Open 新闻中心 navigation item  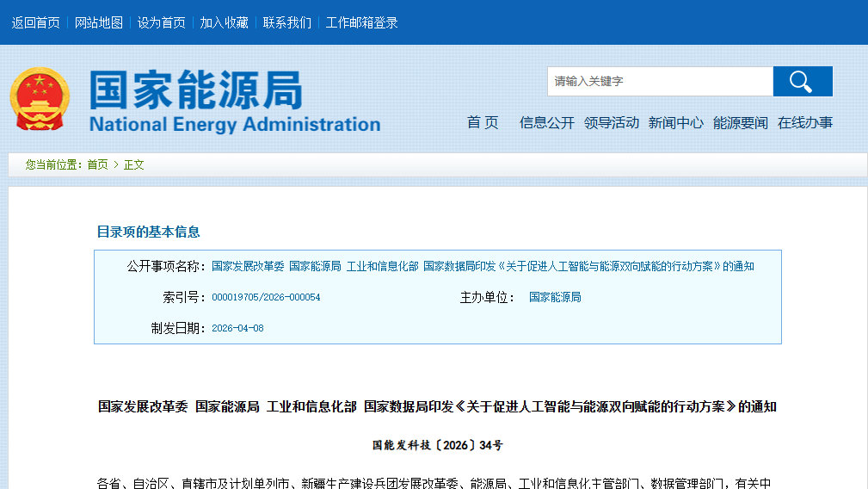[x=675, y=122]
